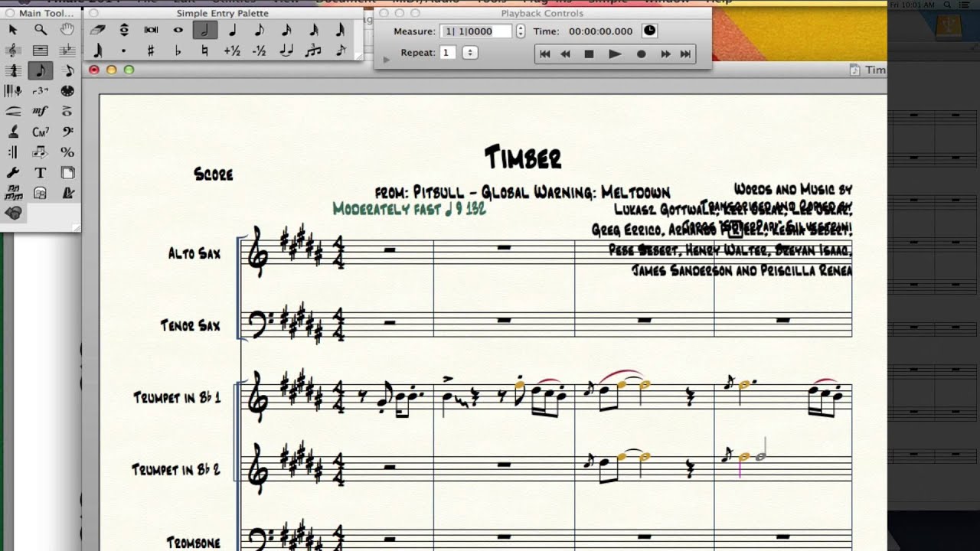Click the "Timber" score title
Viewport: 980px width, 551px height.
click(523, 158)
